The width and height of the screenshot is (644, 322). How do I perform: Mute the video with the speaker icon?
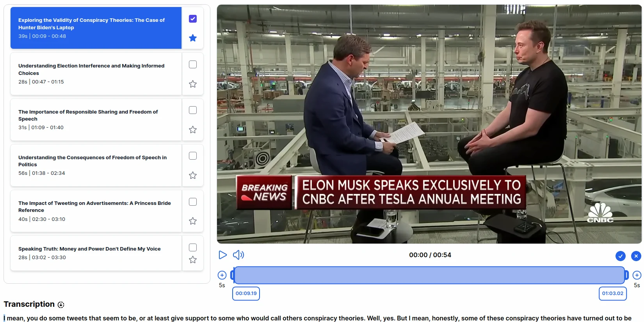click(238, 255)
